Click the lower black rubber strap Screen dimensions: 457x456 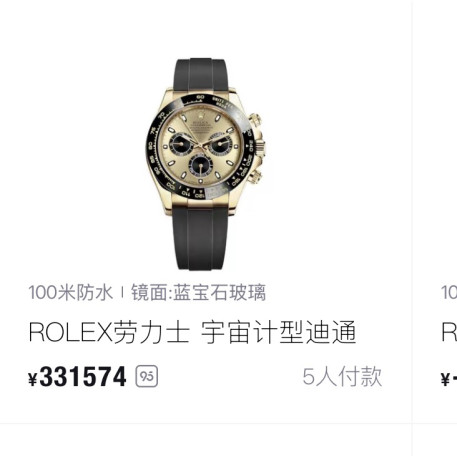(x=203, y=237)
